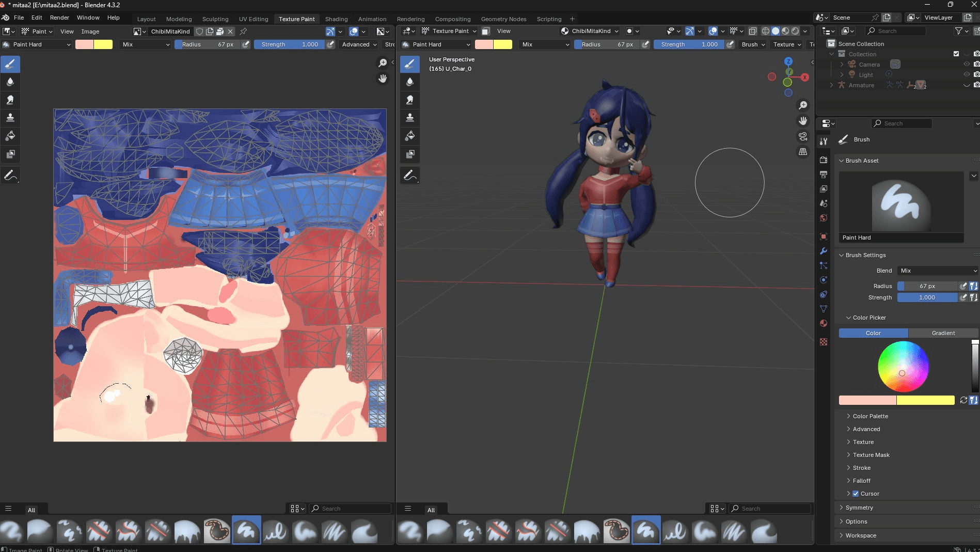Viewport: 980px width, 552px height.
Task: Select the Gradient color mode button
Action: tap(943, 333)
